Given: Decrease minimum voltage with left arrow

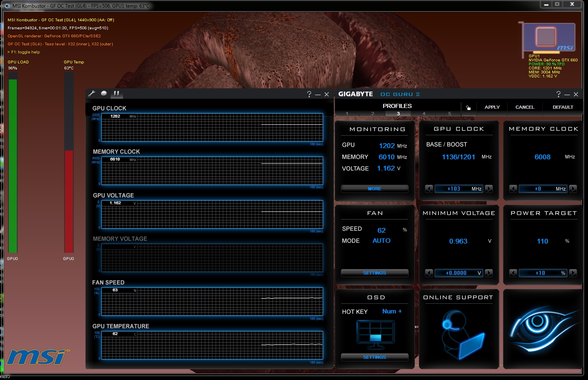Looking at the screenshot, I should click(429, 273).
